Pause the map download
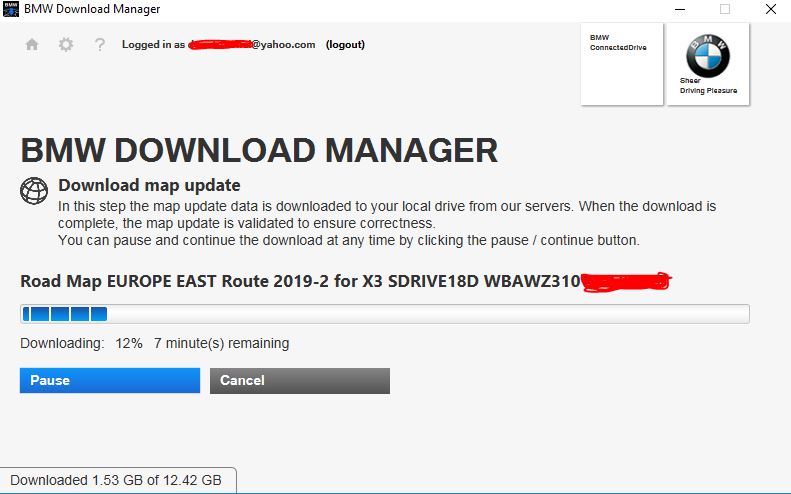Screen dimensions: 791x494 [110, 380]
